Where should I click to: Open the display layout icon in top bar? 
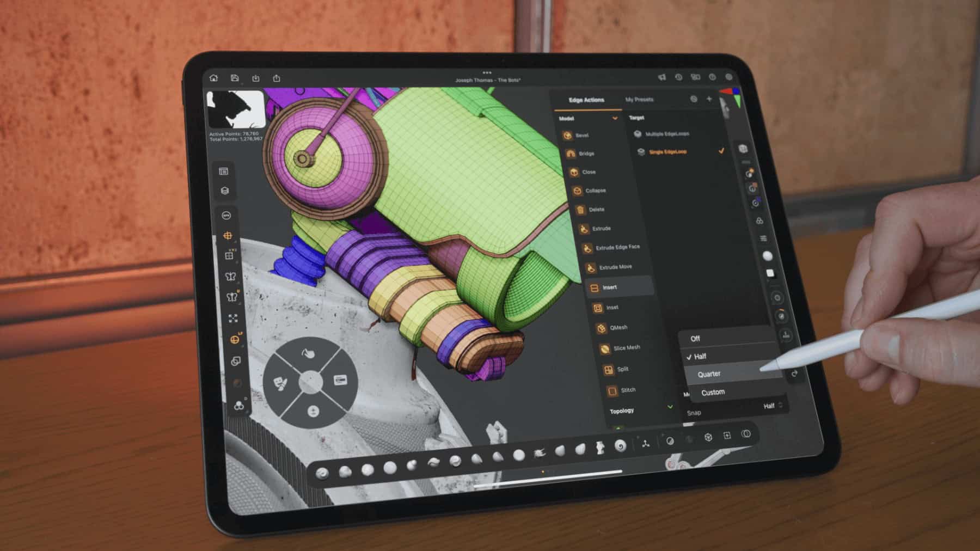coord(695,77)
